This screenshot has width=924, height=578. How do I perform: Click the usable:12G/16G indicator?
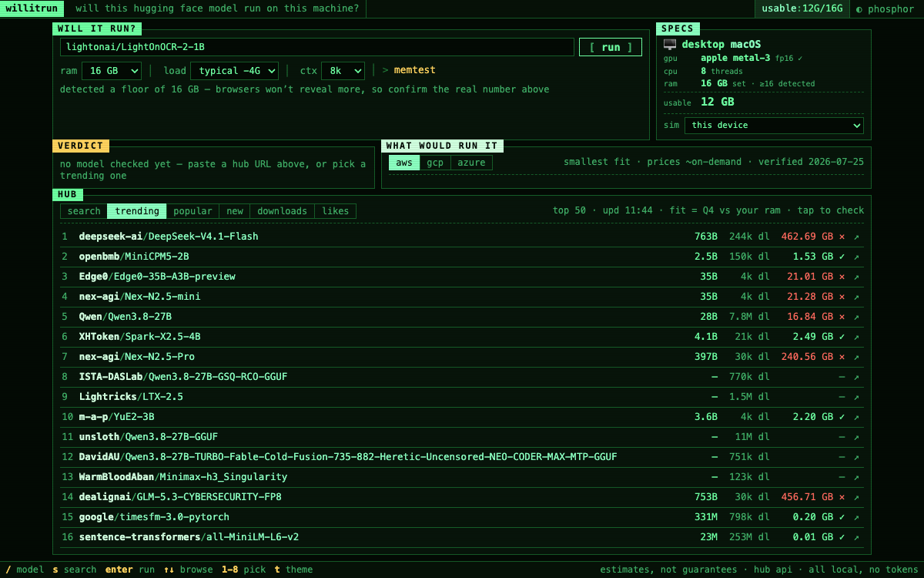(802, 9)
